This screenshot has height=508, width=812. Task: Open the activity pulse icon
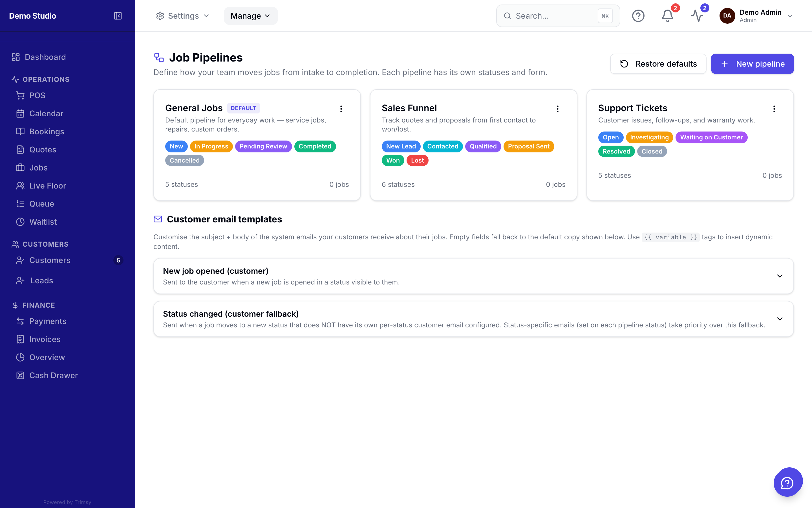pos(697,16)
